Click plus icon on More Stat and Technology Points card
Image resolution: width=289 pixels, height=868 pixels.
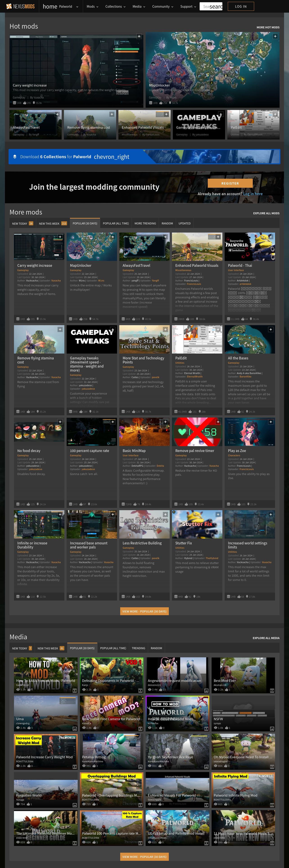click(x=165, y=329)
